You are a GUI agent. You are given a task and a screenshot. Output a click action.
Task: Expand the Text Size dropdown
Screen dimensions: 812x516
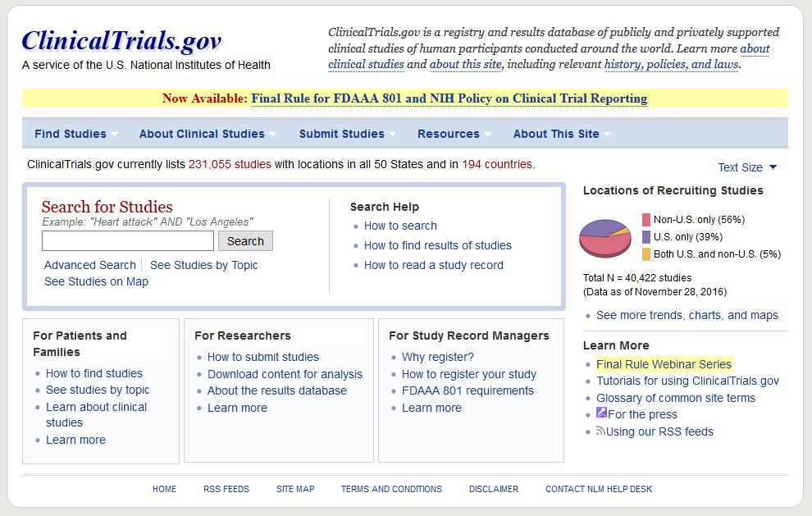(746, 167)
